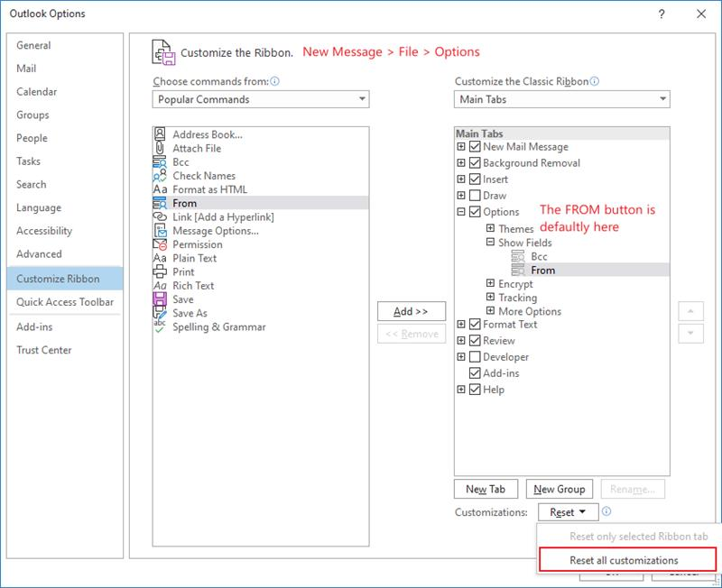The image size is (722, 588).
Task: Choose Reset all customizations menu entry
Action: [627, 560]
